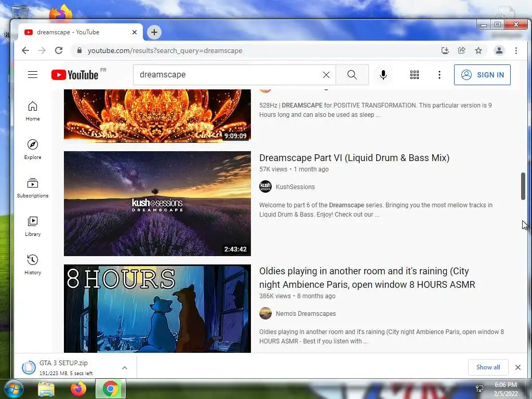Open the YouTube apps grid
Screen dimensions: 532x399
tap(414, 75)
